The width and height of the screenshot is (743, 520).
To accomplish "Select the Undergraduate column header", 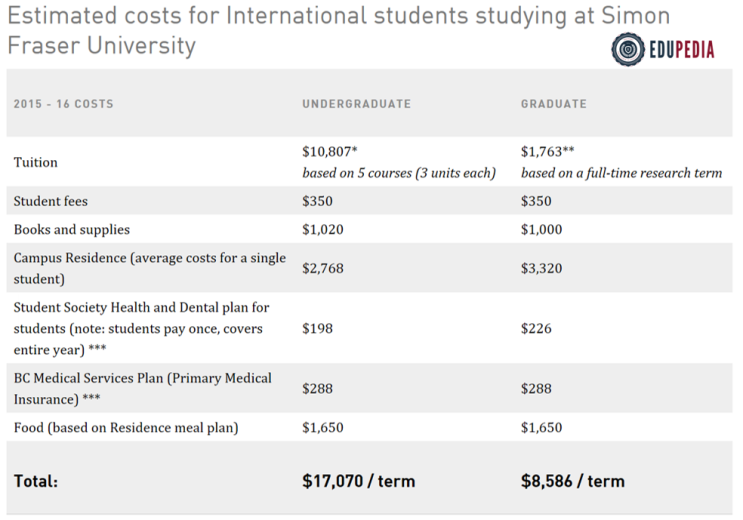I will tap(356, 104).
